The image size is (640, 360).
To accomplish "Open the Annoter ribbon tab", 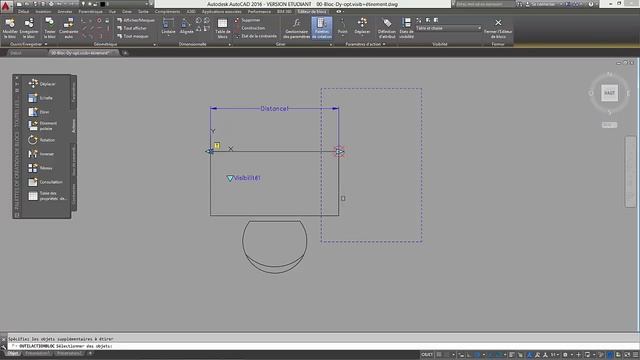I will [x=64, y=11].
